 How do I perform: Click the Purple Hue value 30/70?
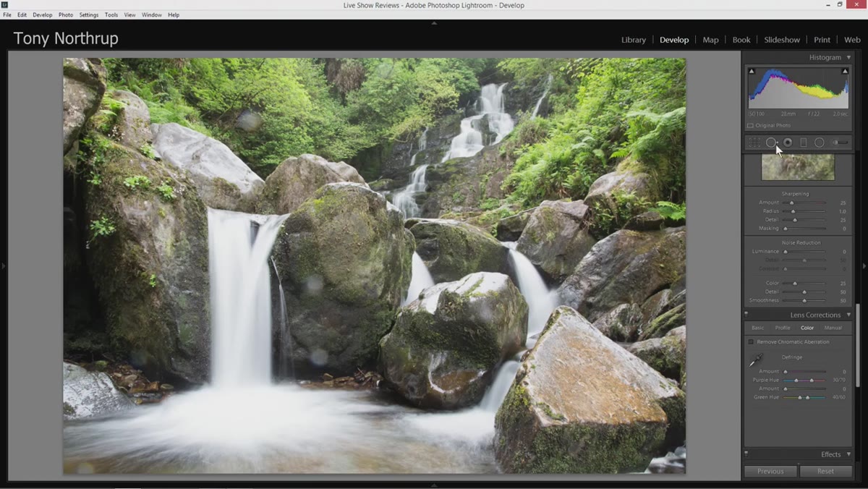pyautogui.click(x=839, y=380)
